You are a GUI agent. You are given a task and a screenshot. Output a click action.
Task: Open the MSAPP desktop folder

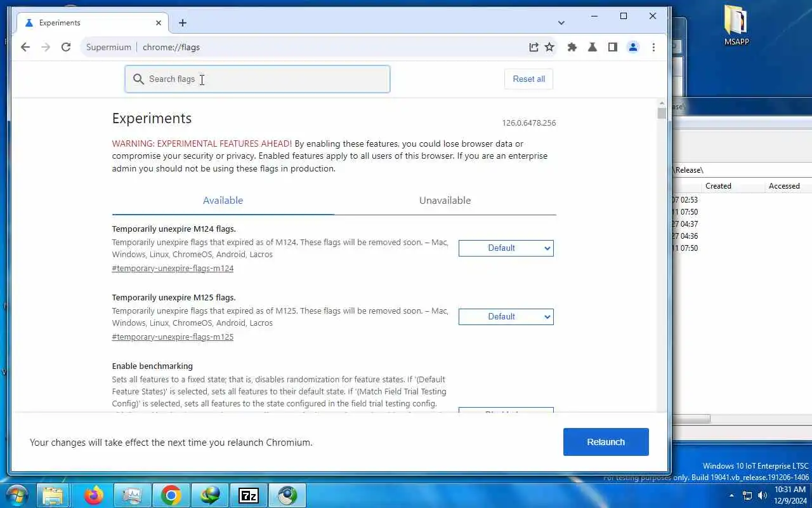coord(737,25)
